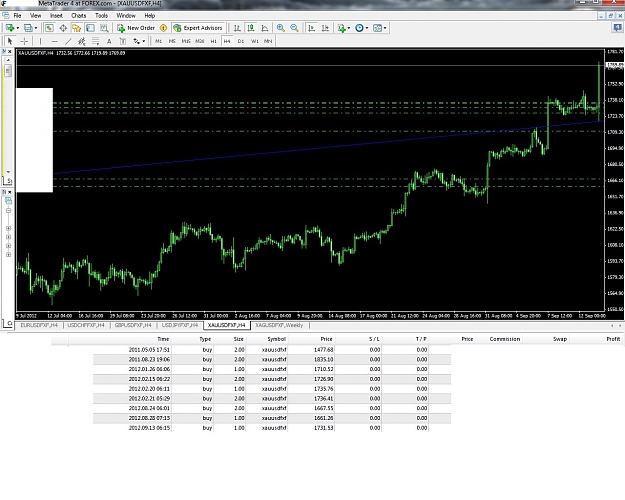The width and height of the screenshot is (625, 500).
Task: Select the crosshair tool
Action: click(24, 41)
